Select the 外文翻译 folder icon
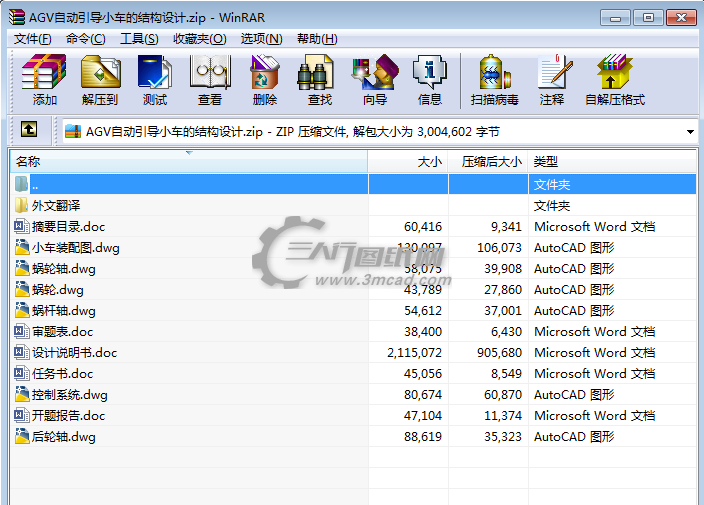Image resolution: width=704 pixels, height=505 pixels. coord(22,205)
